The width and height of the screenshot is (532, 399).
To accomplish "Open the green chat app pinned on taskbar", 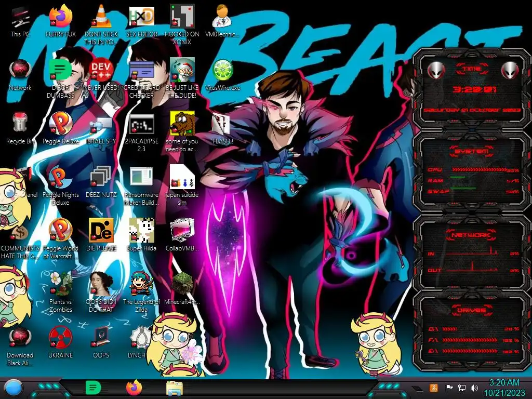I will click(x=93, y=388).
